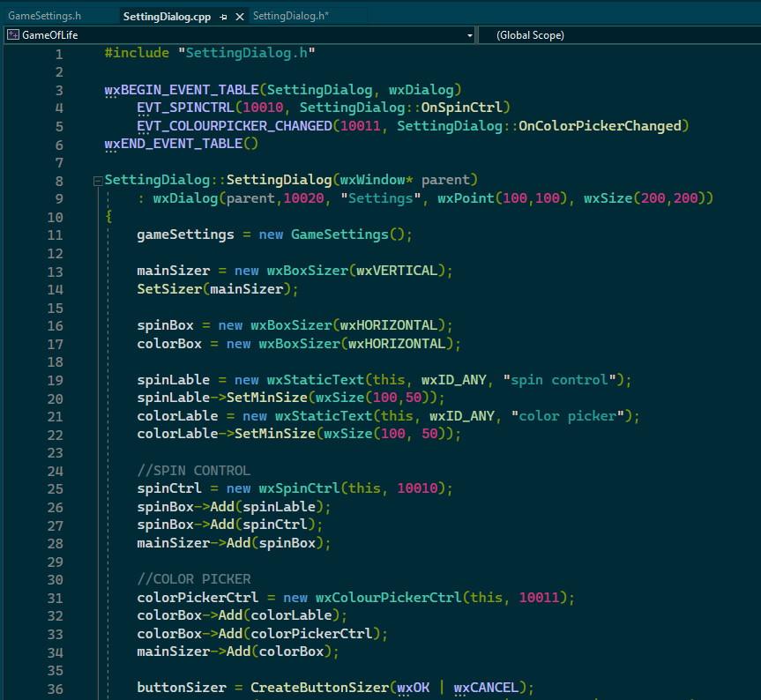Click colorBox->Add(colorPickerCtrl) line

coord(263,634)
